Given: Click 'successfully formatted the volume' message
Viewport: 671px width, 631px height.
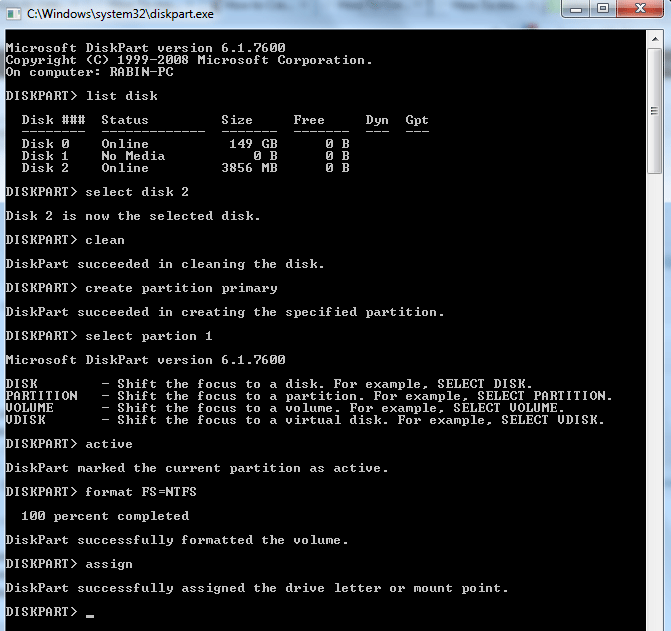Looking at the screenshot, I should 213,540.
